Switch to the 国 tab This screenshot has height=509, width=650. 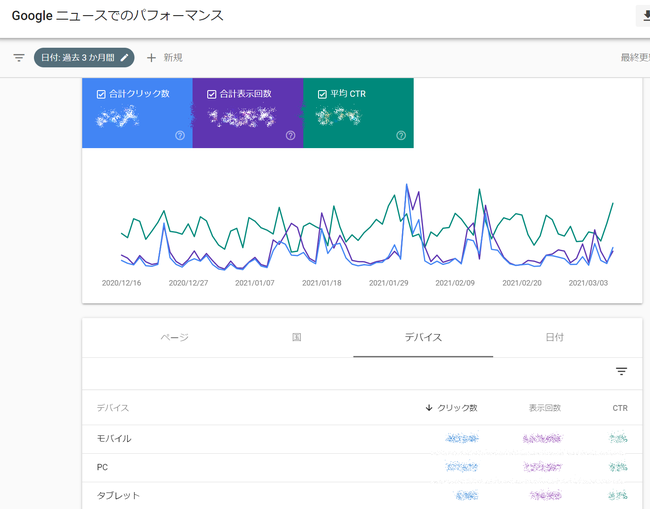(296, 337)
